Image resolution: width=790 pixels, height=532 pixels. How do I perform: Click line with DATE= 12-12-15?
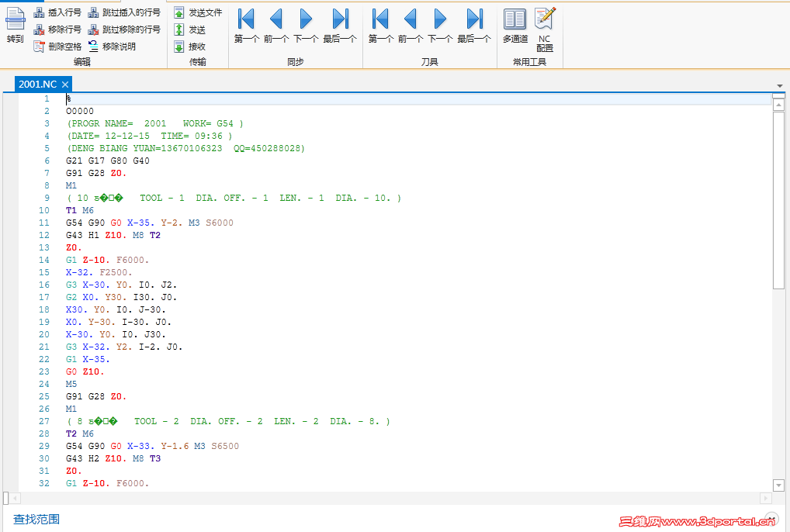point(149,136)
